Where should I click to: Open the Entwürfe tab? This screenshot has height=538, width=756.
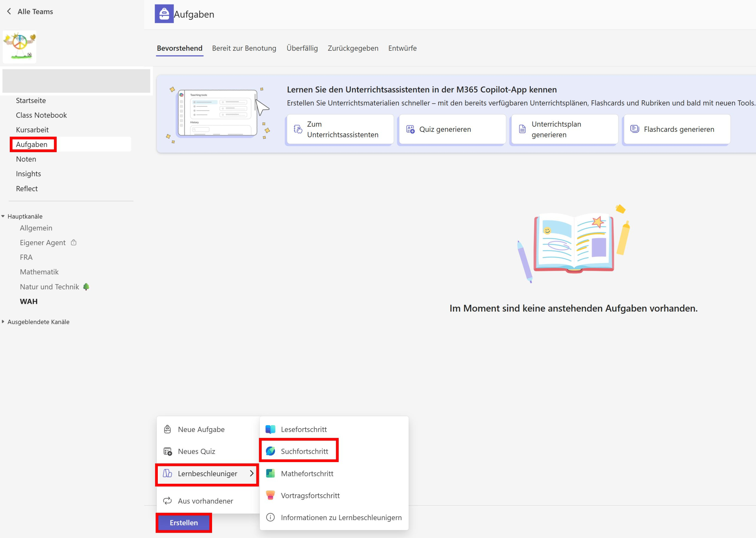tap(402, 48)
